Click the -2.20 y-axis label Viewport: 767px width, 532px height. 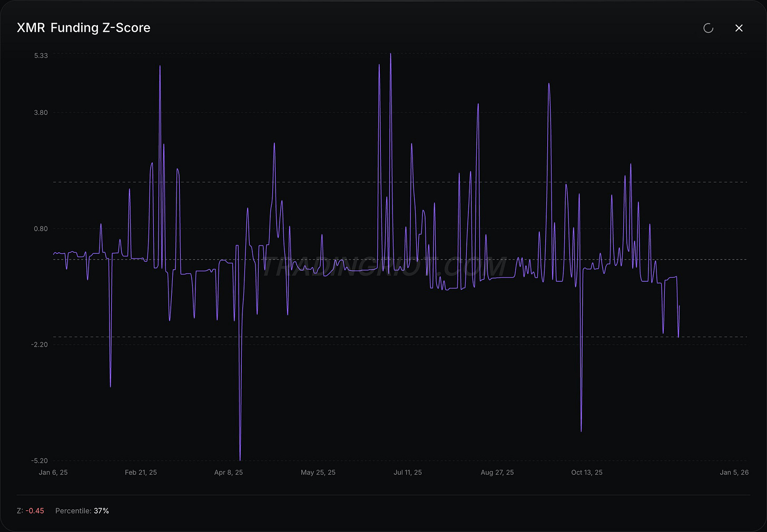(40, 344)
